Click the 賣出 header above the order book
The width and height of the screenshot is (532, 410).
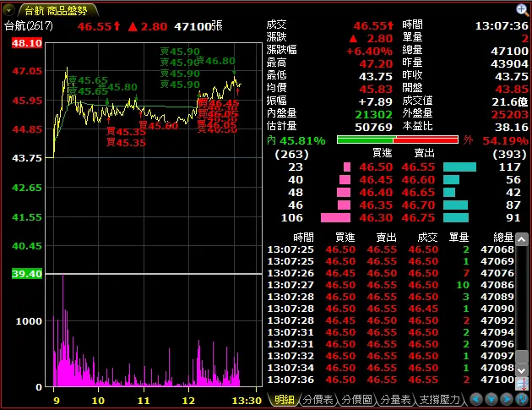click(x=424, y=154)
